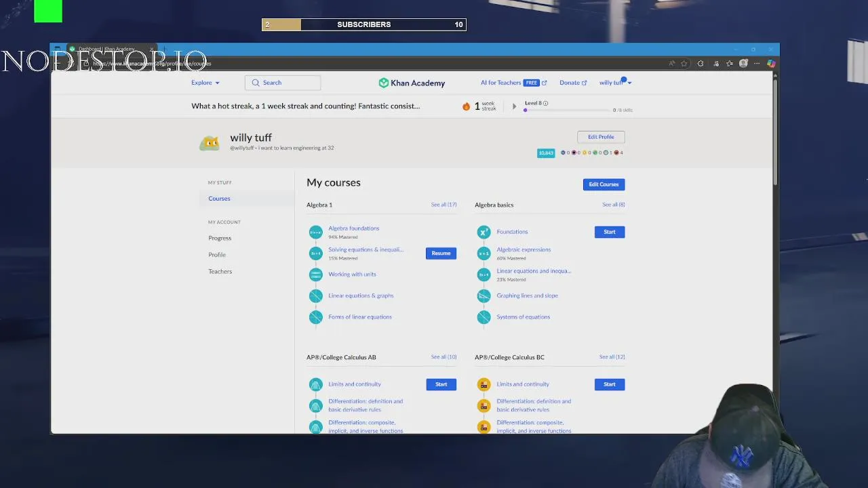Open See all (10) for Calculus AB

tap(443, 357)
